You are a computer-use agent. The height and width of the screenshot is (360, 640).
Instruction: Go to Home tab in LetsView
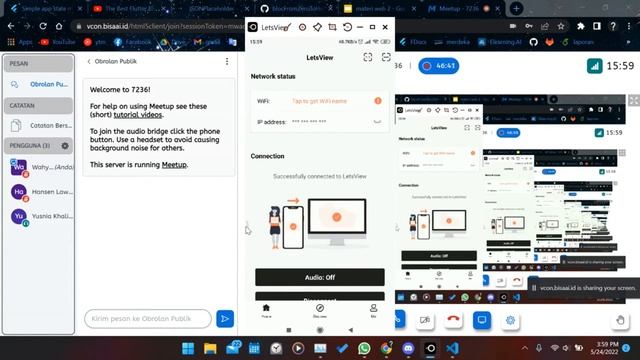(x=266, y=311)
